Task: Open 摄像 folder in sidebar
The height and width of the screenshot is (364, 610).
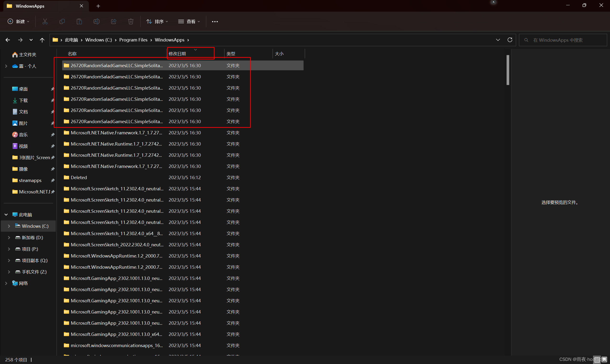Action: tap(20, 169)
